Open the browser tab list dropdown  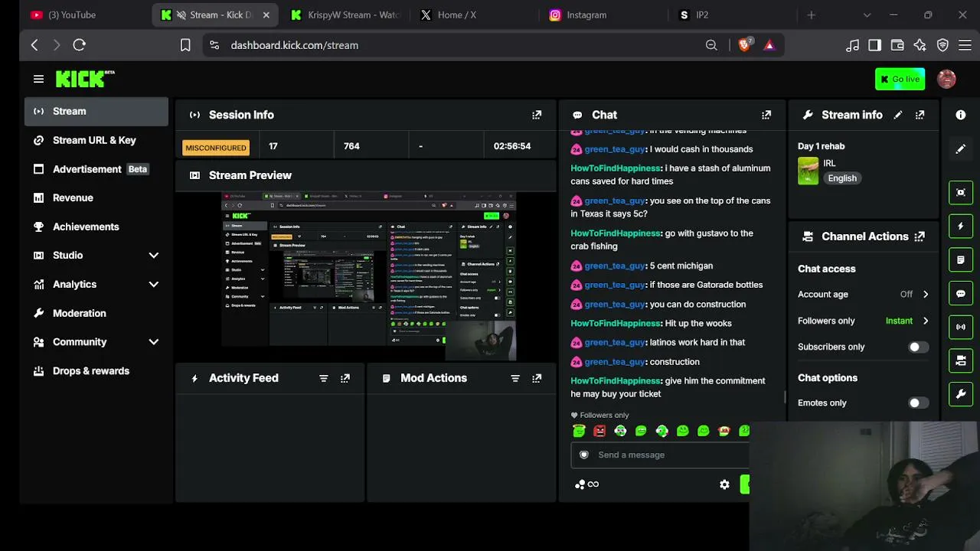coord(867,15)
